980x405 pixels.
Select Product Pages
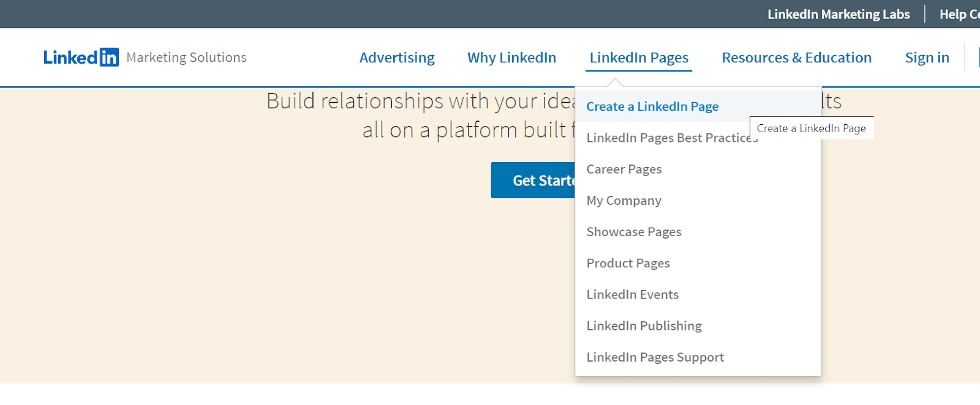pos(628,262)
